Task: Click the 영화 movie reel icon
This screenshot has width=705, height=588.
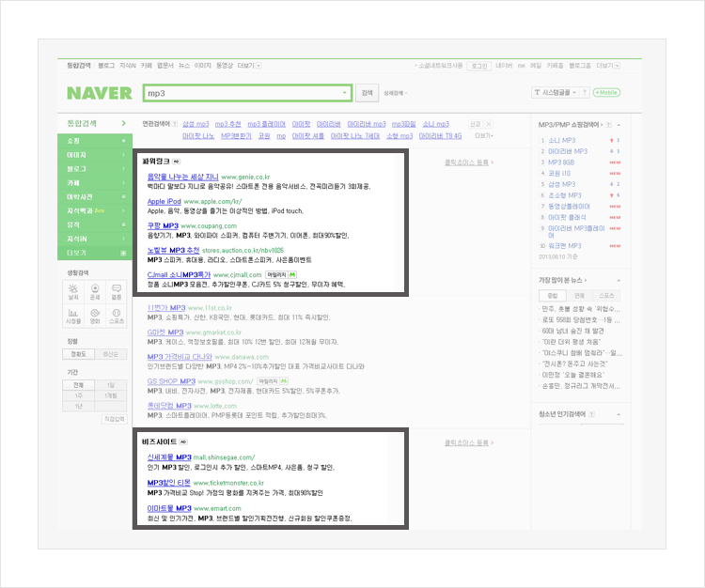Action: 95,316
